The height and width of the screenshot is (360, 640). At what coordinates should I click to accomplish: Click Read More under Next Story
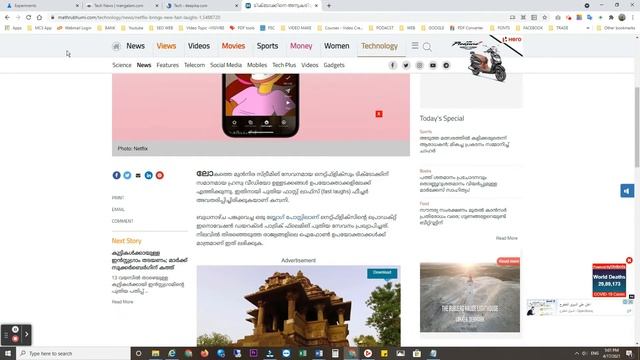coord(122,302)
